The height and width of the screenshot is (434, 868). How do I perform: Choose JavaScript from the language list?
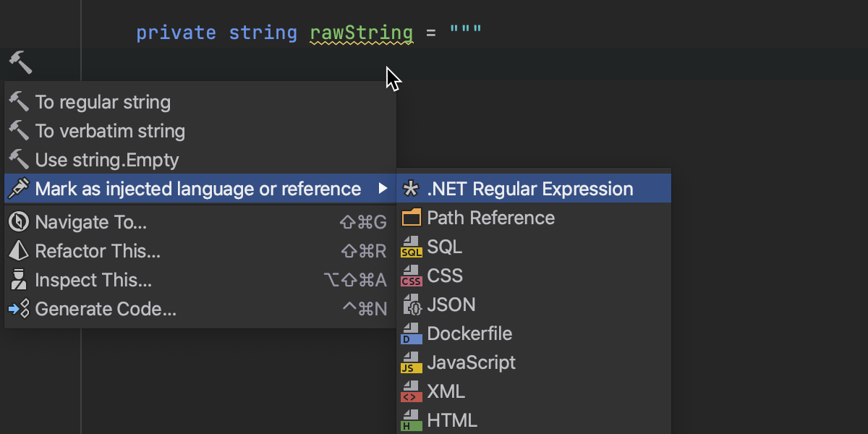point(471,362)
